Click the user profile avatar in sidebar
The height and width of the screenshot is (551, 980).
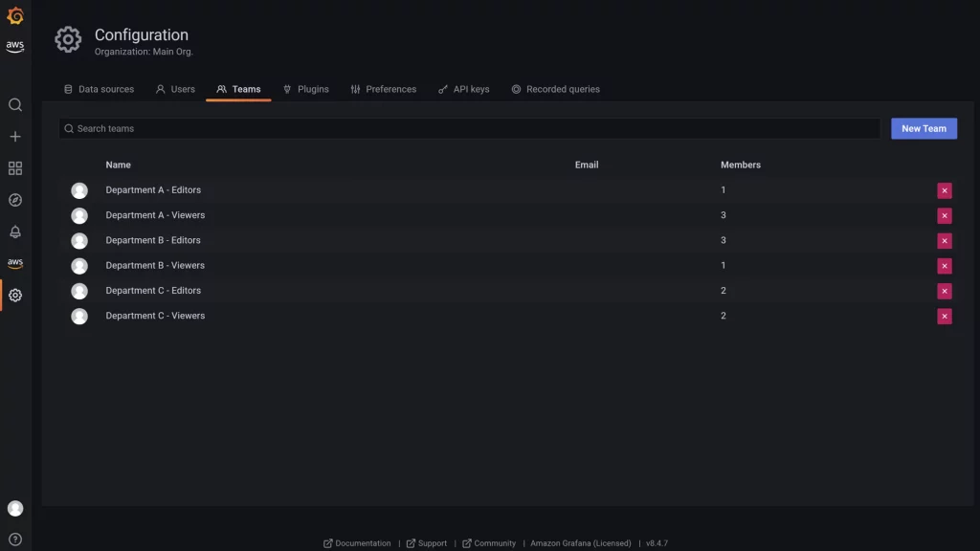[14, 507]
